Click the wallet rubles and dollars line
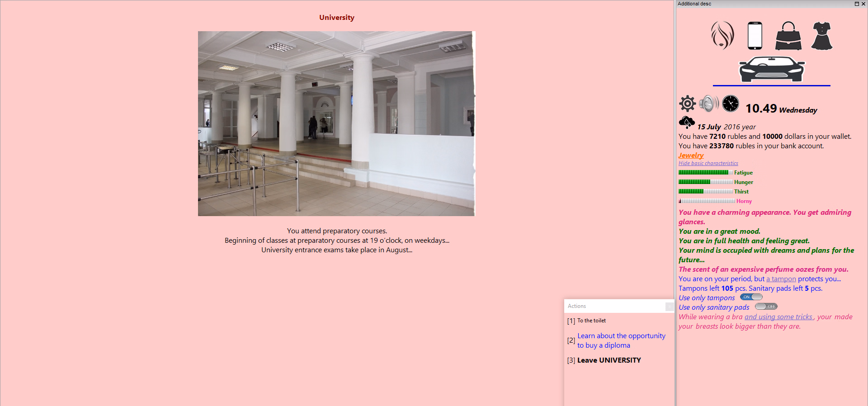 click(x=765, y=137)
